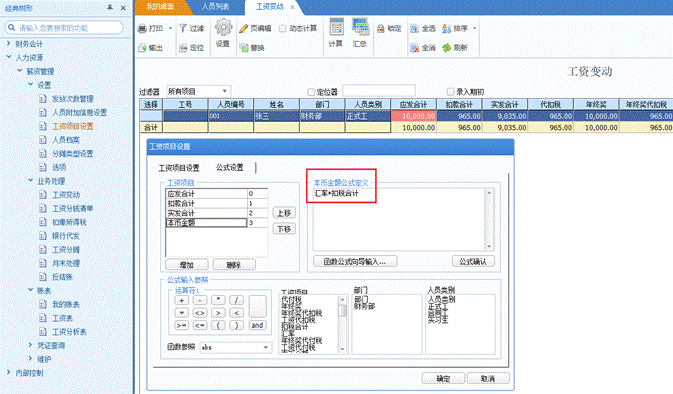673x394 pixels.
Task: Click the 函数公式向导输入 button
Action: click(355, 261)
